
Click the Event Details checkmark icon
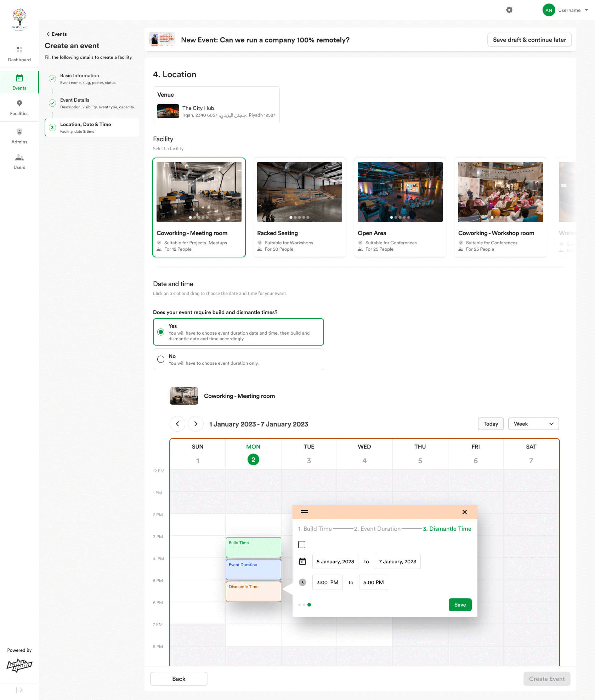[x=52, y=103]
